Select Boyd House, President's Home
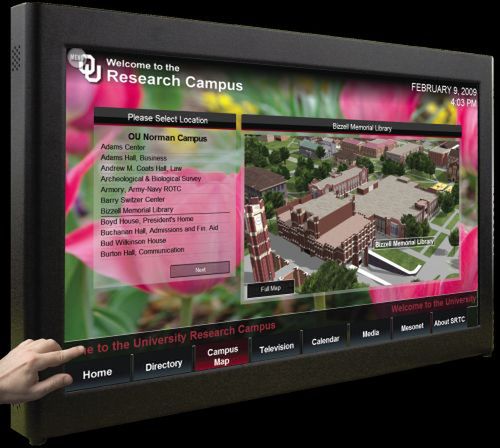Screen dimensions: 500x448 (147, 220)
